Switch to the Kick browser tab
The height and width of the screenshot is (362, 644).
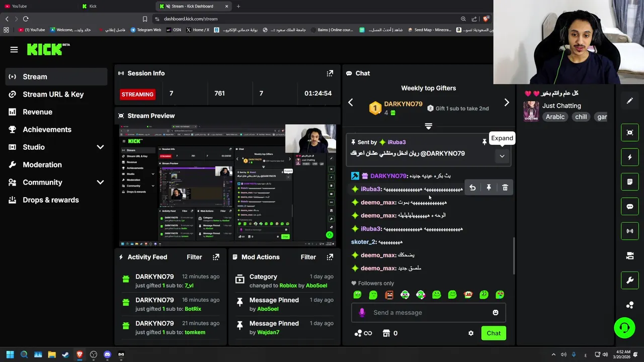pyautogui.click(x=117, y=6)
